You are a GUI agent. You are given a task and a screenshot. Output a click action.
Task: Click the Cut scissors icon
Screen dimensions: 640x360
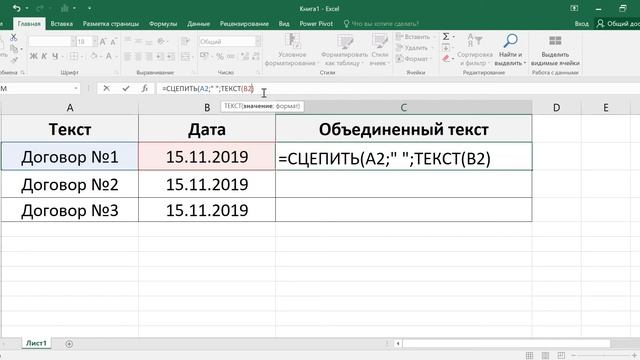13,38
